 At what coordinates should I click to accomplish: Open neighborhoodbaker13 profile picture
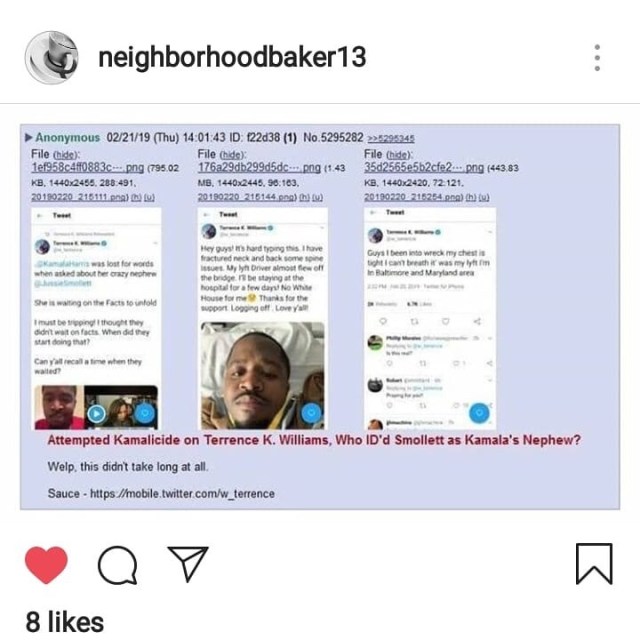pos(52,57)
